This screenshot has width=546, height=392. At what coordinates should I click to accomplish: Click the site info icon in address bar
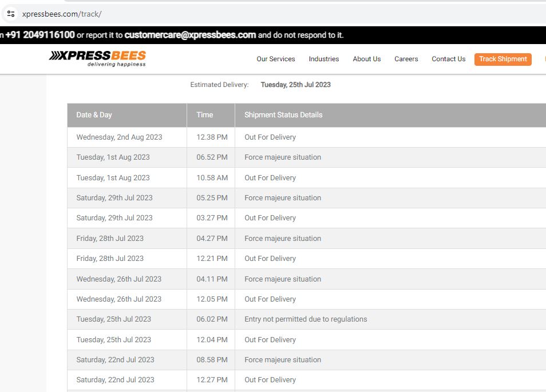point(11,14)
